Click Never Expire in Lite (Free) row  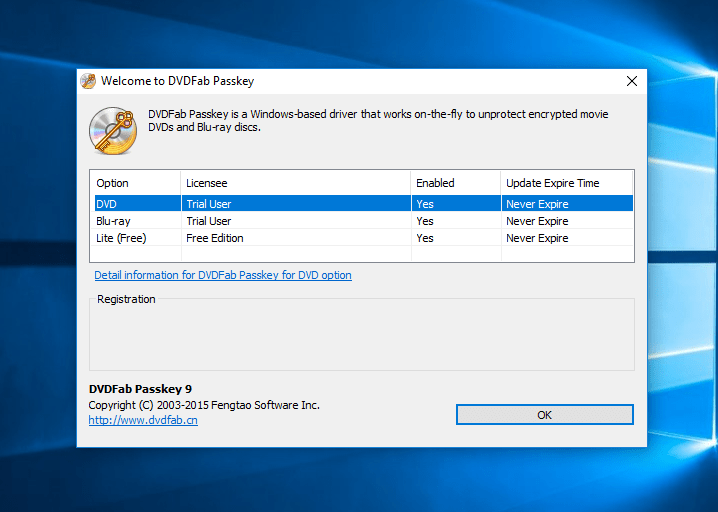point(537,238)
